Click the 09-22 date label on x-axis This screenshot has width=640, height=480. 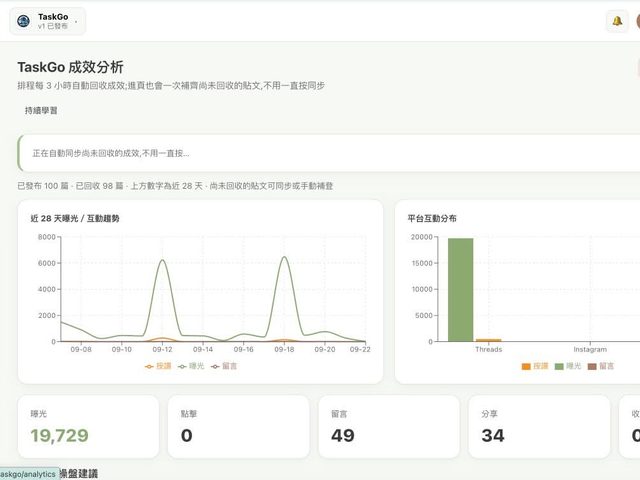tap(360, 349)
